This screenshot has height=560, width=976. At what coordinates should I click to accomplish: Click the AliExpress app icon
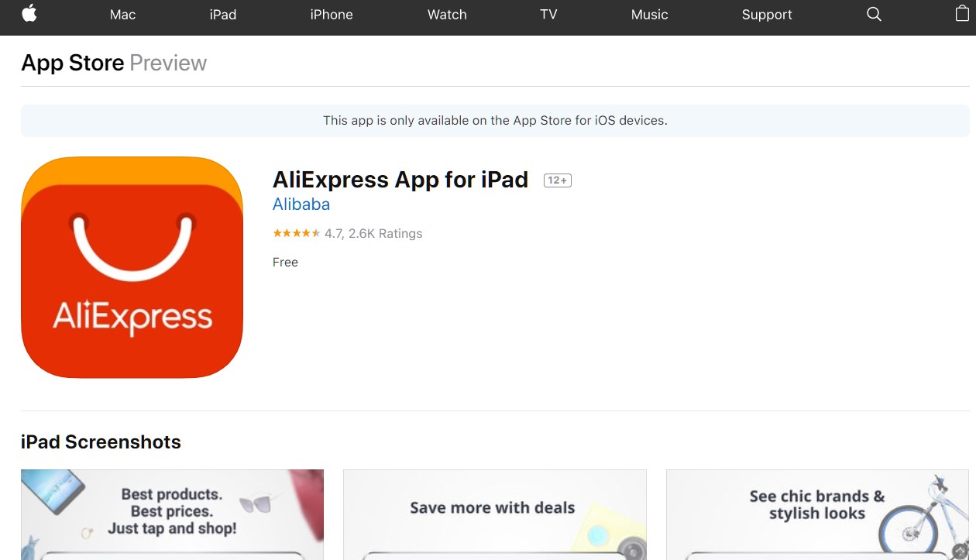132,267
